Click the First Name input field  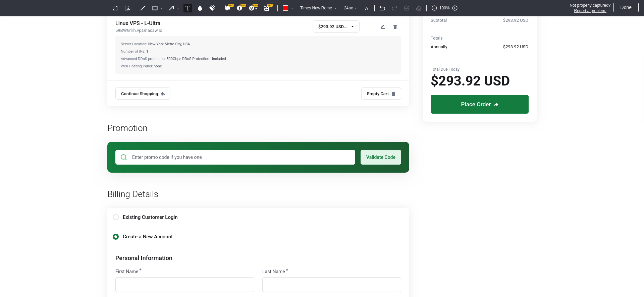point(185,285)
